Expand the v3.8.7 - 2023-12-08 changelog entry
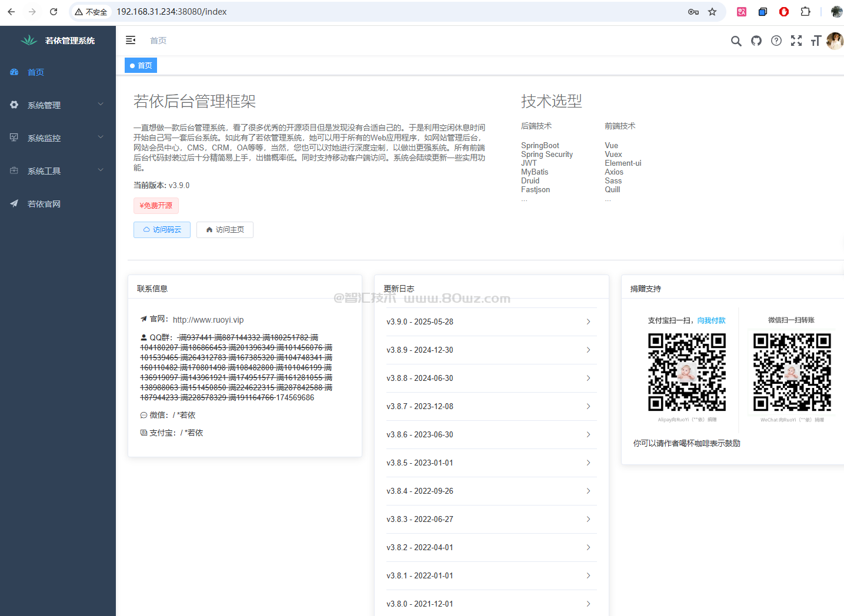 (x=488, y=407)
